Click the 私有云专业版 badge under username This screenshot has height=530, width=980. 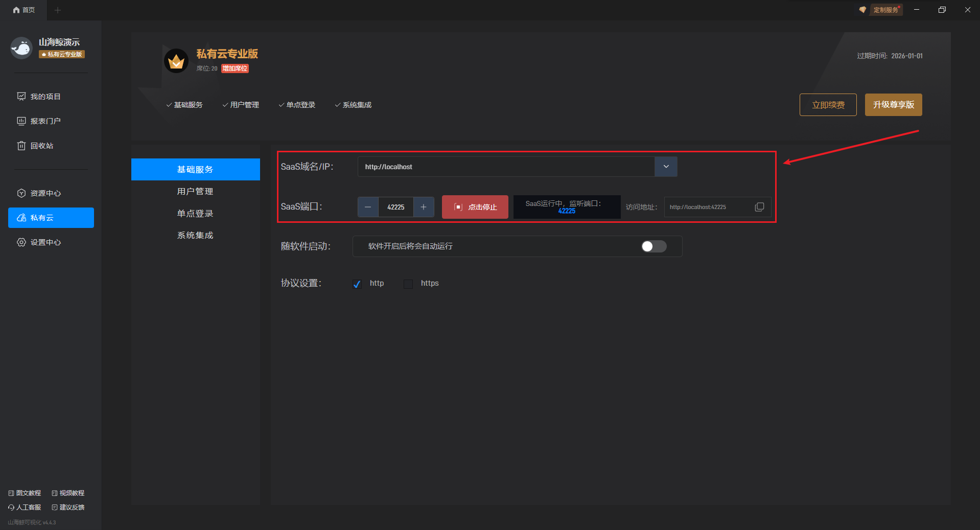coord(62,54)
